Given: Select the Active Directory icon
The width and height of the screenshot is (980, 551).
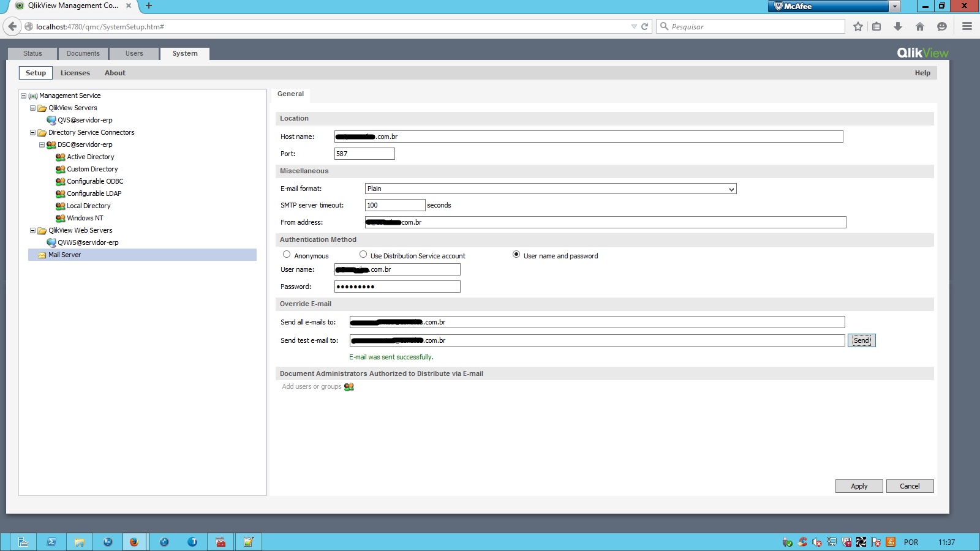Looking at the screenshot, I should 60,157.
